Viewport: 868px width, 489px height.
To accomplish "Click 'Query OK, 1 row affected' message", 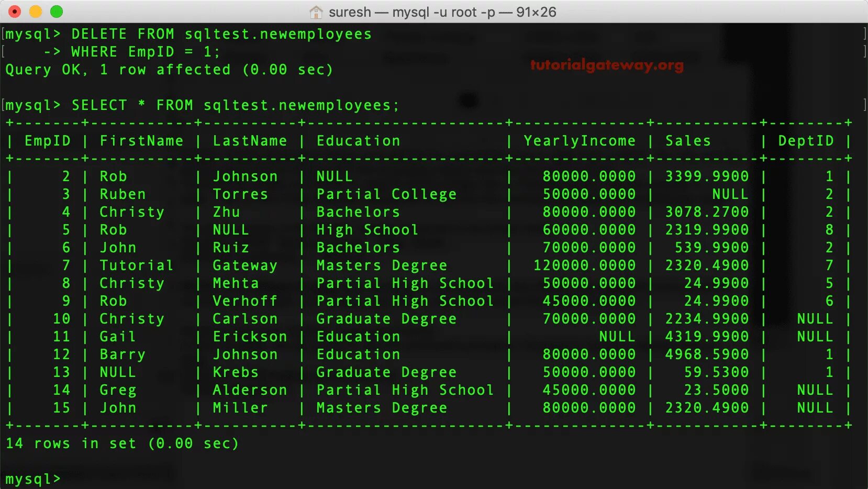I will click(118, 70).
